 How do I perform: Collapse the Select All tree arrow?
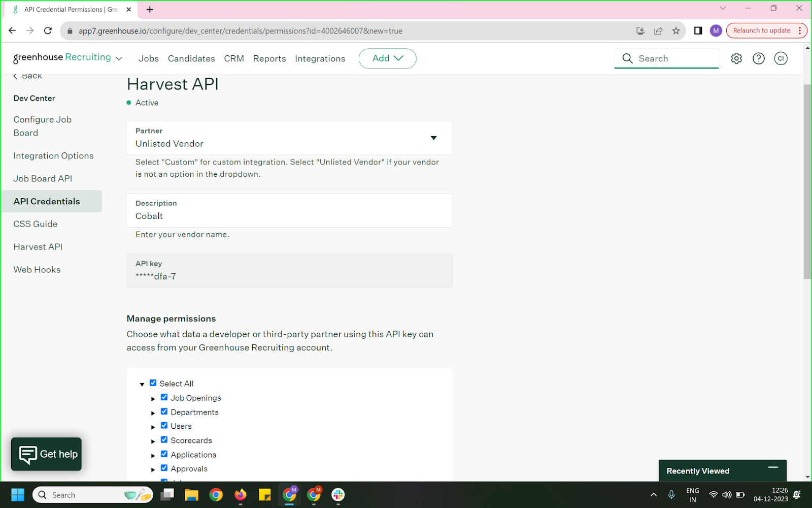tap(142, 385)
